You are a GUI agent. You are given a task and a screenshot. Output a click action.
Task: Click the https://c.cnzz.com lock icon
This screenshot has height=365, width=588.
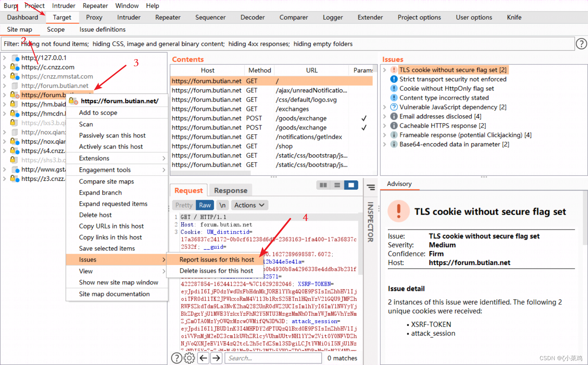pyautogui.click(x=15, y=67)
